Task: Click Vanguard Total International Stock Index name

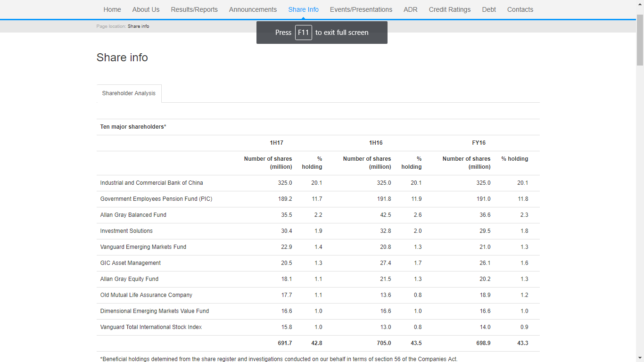Action: [151, 327]
